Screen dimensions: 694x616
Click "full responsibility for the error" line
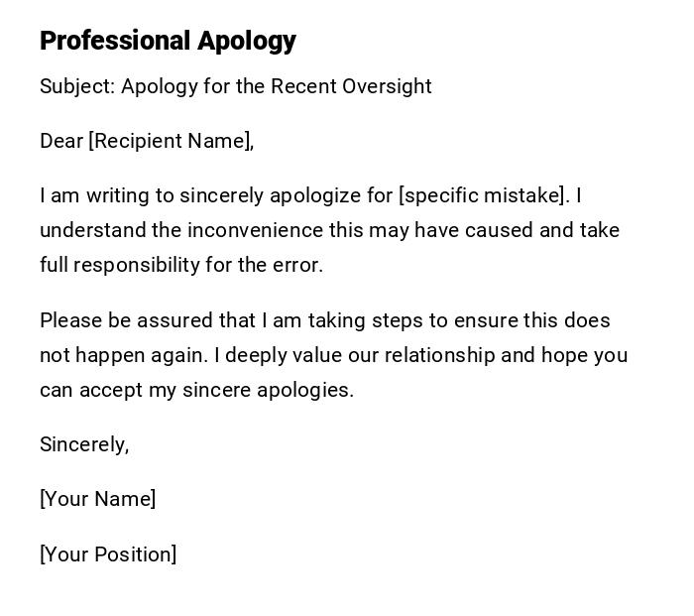[181, 265]
